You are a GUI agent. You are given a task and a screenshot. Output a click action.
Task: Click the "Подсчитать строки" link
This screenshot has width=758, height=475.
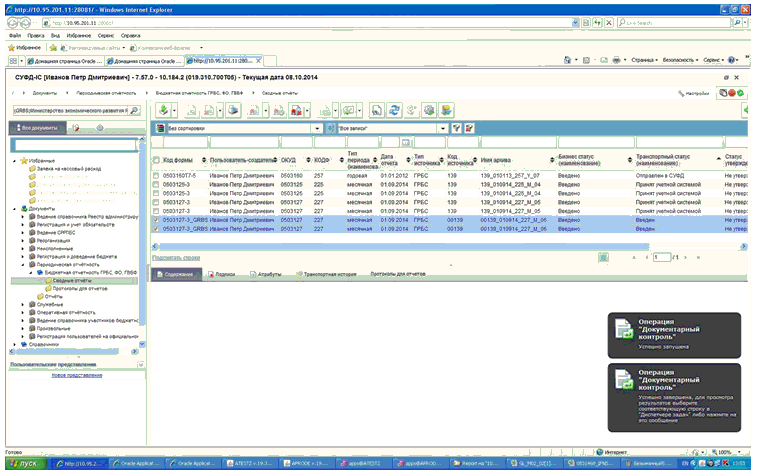click(x=176, y=258)
